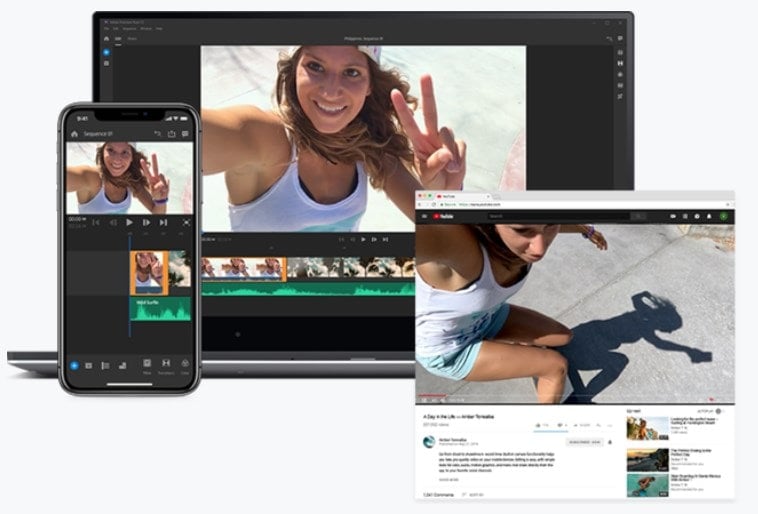Open the green account avatar on YouTube
This screenshot has width=758, height=514.
pos(724,217)
